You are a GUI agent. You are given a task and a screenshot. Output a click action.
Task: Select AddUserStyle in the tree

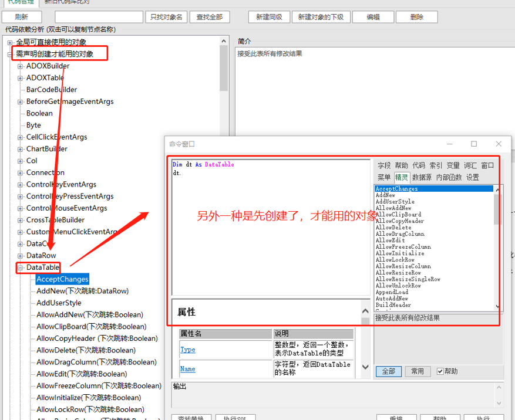59,303
